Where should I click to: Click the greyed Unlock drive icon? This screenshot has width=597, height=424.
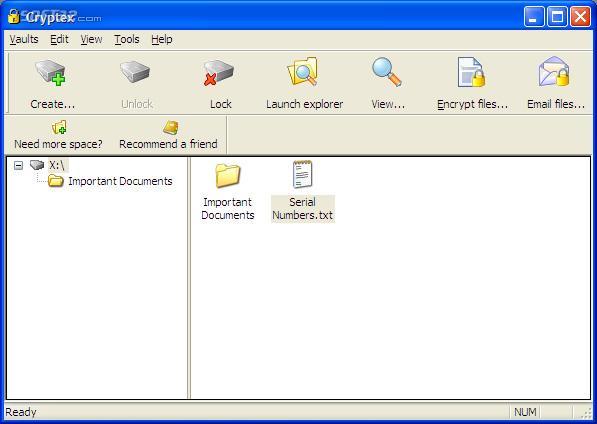135,72
